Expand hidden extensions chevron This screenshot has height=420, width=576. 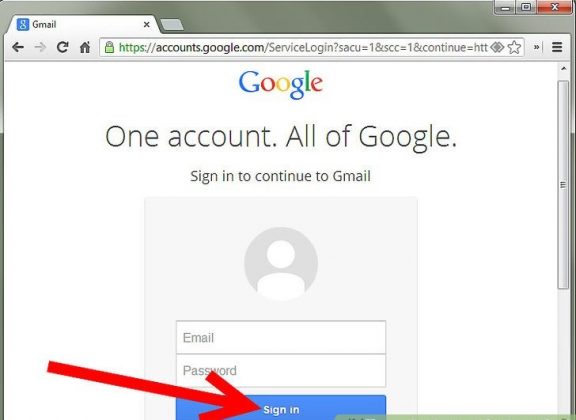tap(537, 47)
